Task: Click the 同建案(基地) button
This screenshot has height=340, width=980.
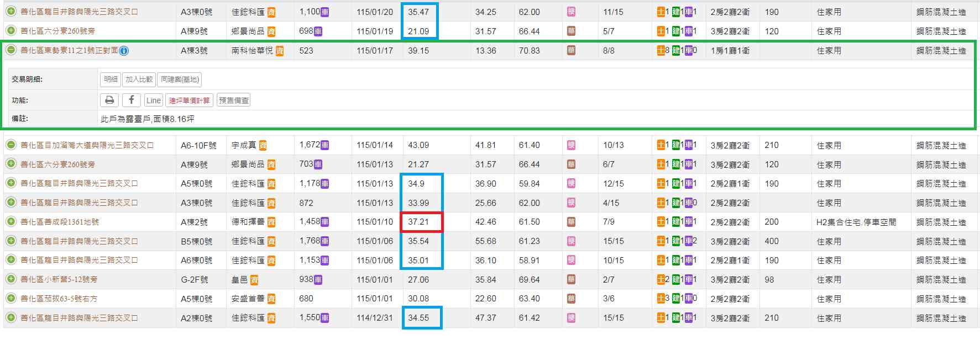Action: 179,79
